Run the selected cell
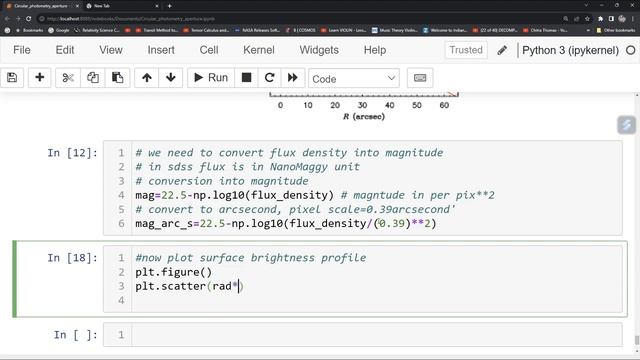Viewport: 640px width, 360px height. pyautogui.click(x=211, y=78)
